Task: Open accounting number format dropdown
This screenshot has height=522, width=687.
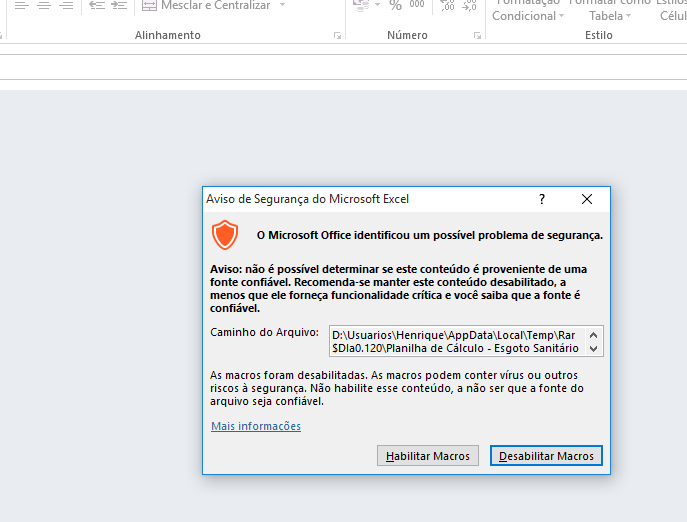Action: (377, 5)
